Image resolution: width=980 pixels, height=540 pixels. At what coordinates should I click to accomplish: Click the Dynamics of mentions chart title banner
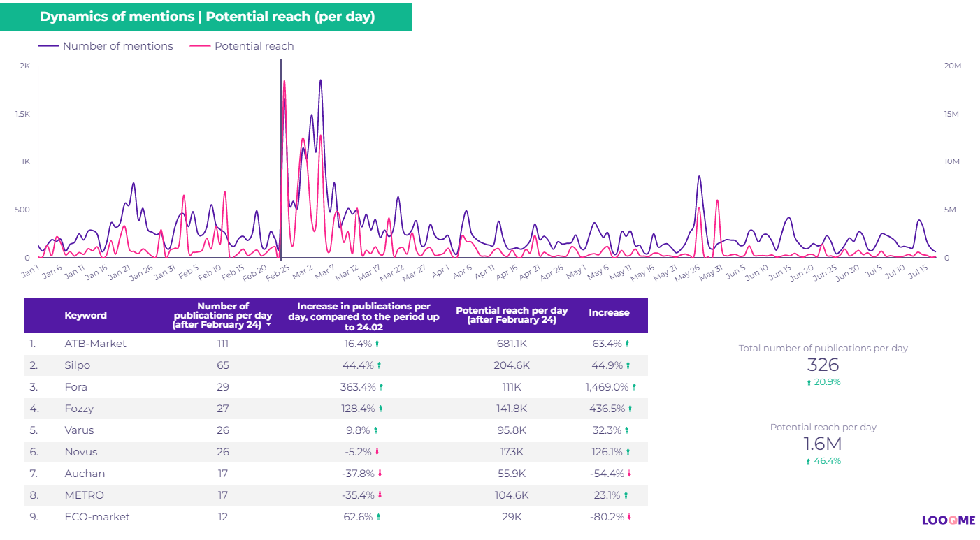click(x=206, y=17)
